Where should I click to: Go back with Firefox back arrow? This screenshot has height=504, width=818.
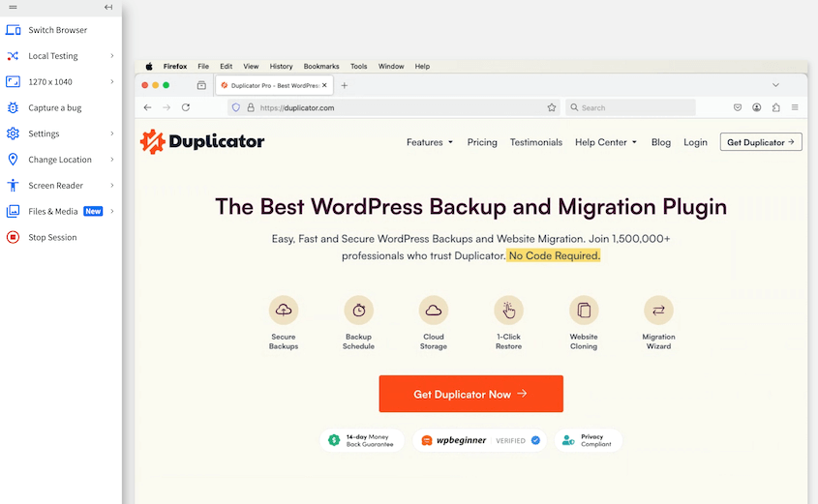pos(148,107)
